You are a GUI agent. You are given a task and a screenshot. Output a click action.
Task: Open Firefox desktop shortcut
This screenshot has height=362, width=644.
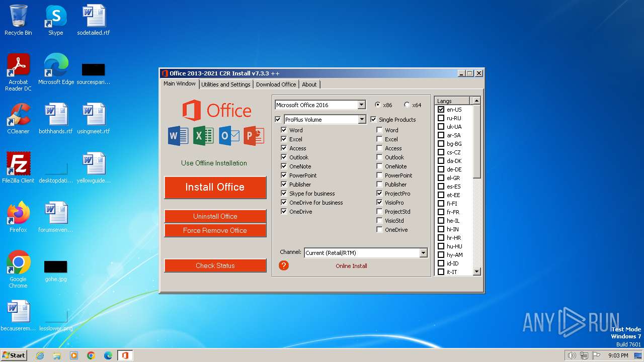tap(18, 217)
